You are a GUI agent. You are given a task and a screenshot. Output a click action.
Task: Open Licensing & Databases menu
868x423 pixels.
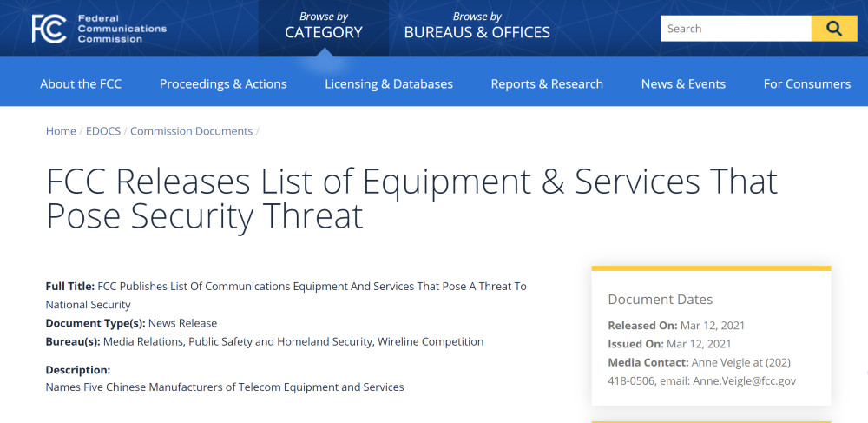389,84
